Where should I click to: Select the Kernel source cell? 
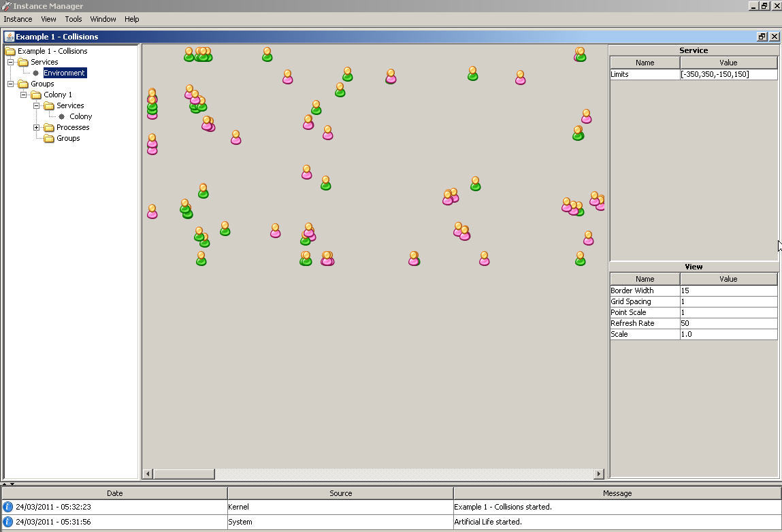(x=340, y=507)
